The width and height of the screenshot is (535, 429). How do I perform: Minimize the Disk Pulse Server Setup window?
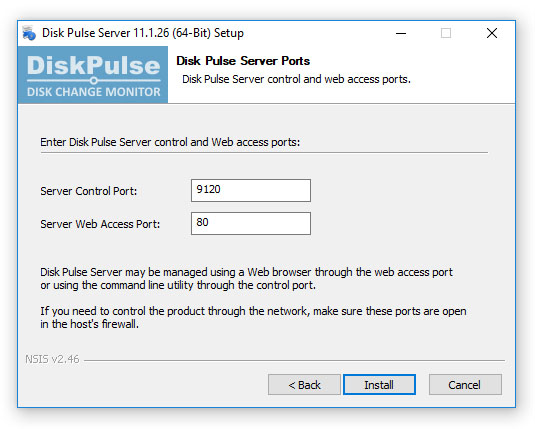pyautogui.click(x=401, y=33)
